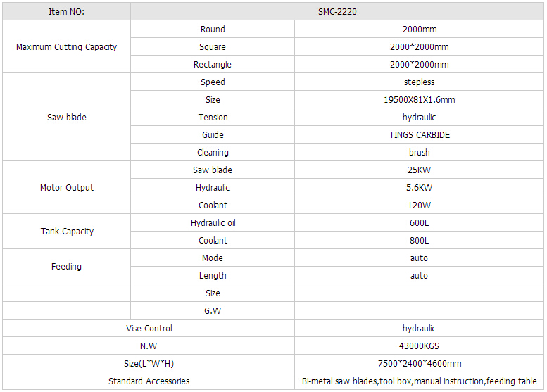
Task: Click the Tank Capacity category cell
Action: 66,232
